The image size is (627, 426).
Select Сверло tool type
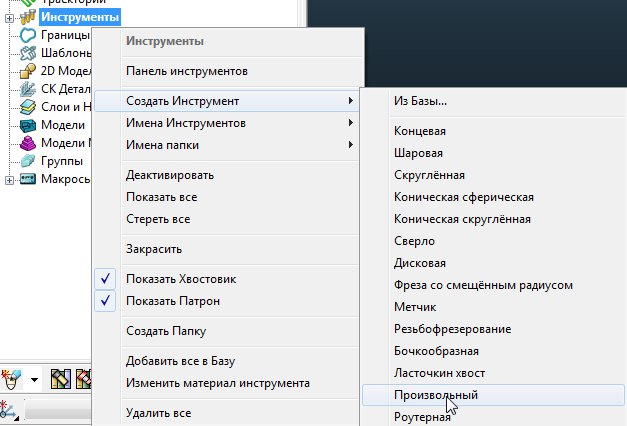493,241
